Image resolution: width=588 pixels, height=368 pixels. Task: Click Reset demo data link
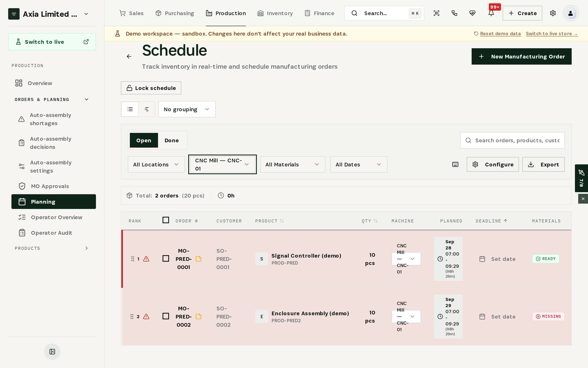497,34
